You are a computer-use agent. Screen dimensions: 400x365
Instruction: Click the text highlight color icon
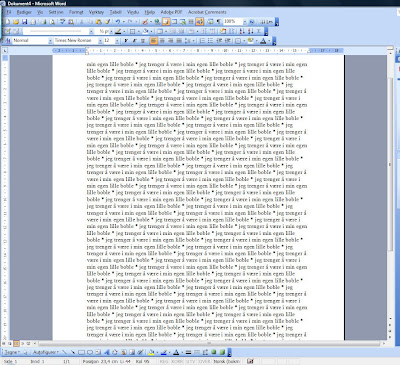(250, 41)
